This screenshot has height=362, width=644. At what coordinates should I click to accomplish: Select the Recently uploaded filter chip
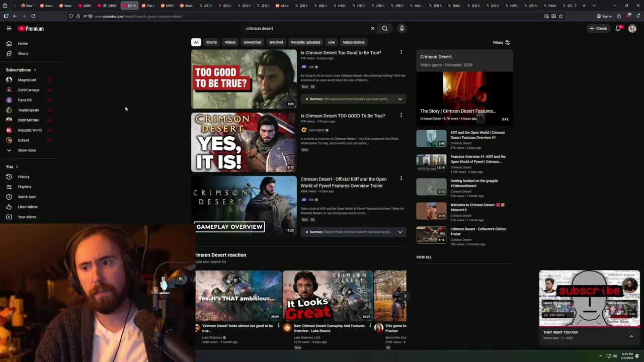[305, 42]
